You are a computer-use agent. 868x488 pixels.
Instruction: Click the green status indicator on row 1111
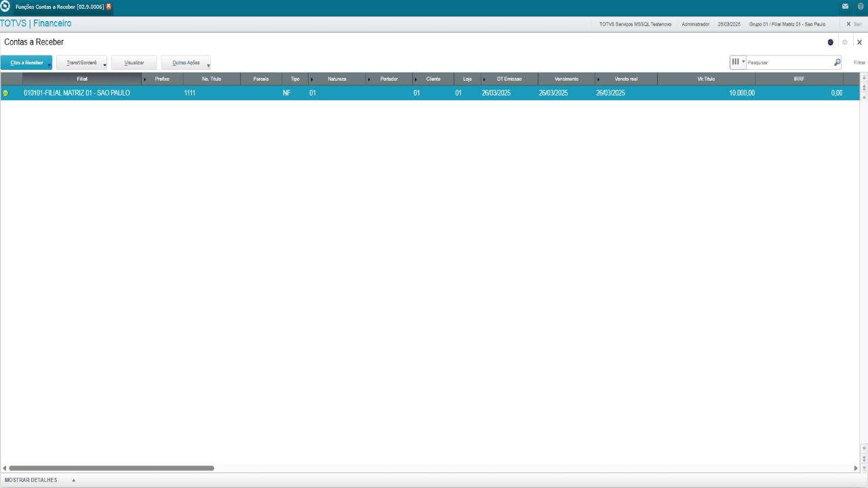(x=5, y=93)
